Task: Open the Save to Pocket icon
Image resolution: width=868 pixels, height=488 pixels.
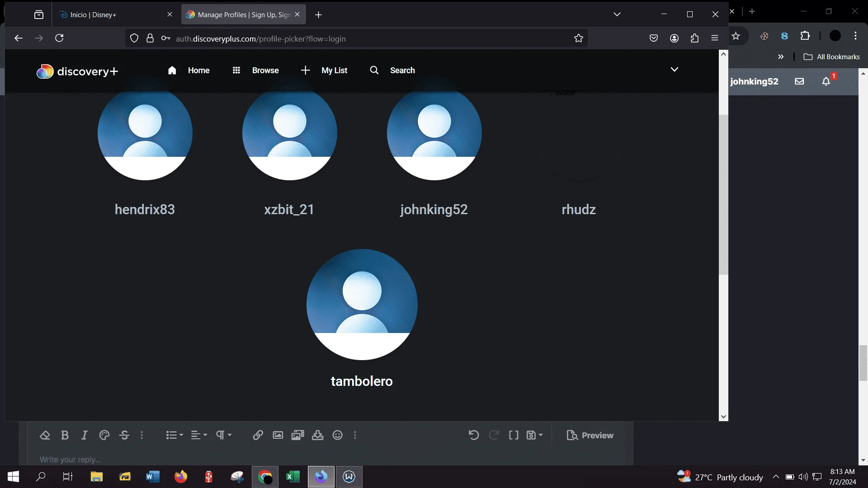Action: point(654,38)
